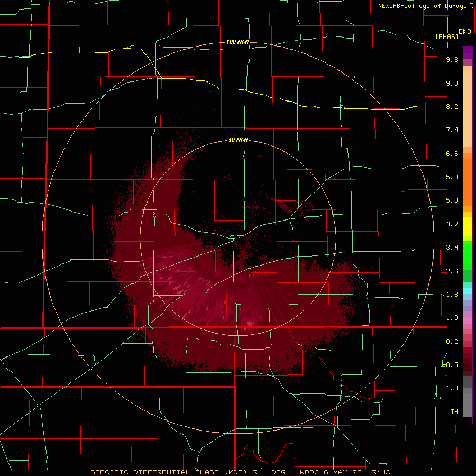The height and width of the screenshot is (476, 476).
Task: Click the orange segment of the color bar
Action: pos(467,183)
